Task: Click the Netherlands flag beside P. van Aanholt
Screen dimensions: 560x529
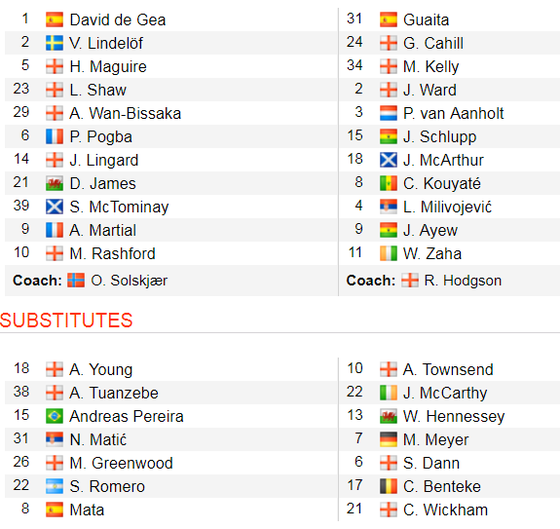Action: pos(388,114)
